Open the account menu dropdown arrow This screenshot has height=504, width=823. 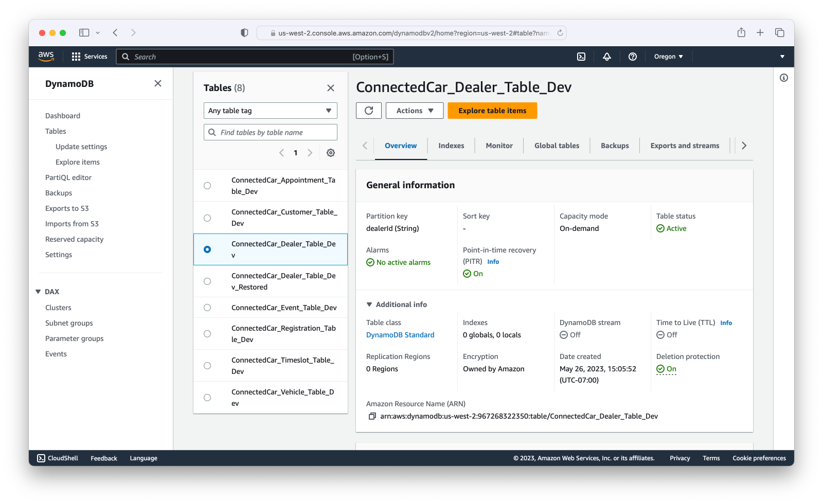[x=782, y=57]
